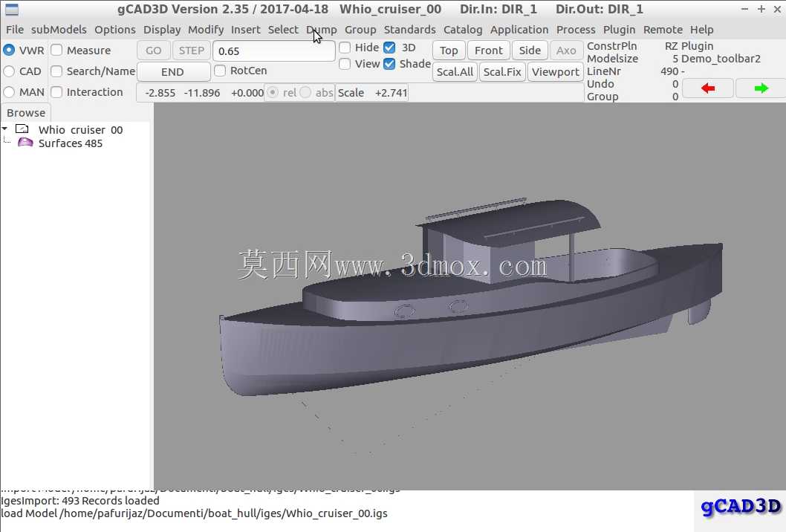
Task: Open the subModels menu
Action: [59, 30]
